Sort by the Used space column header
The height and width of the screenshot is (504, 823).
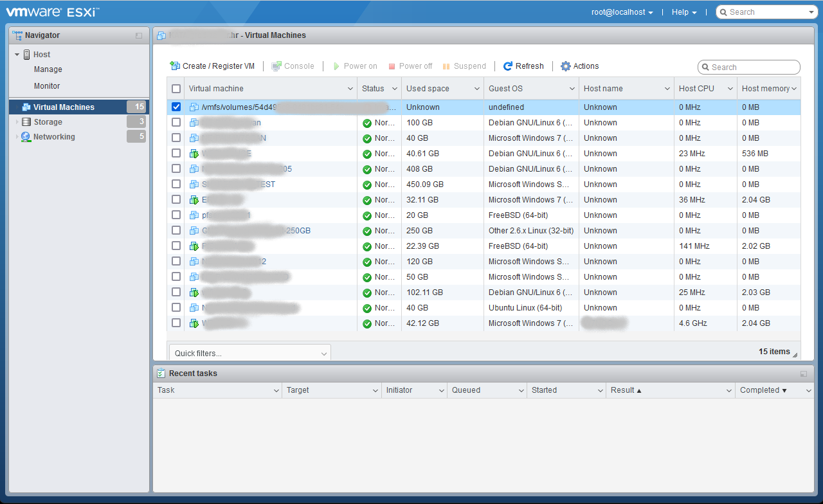[x=428, y=89]
